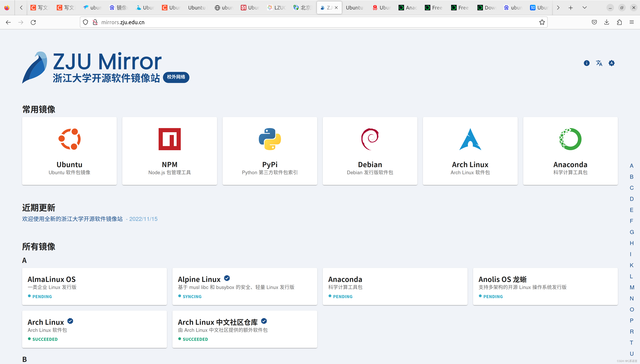Jump to letter T in alphabet index

point(632,343)
